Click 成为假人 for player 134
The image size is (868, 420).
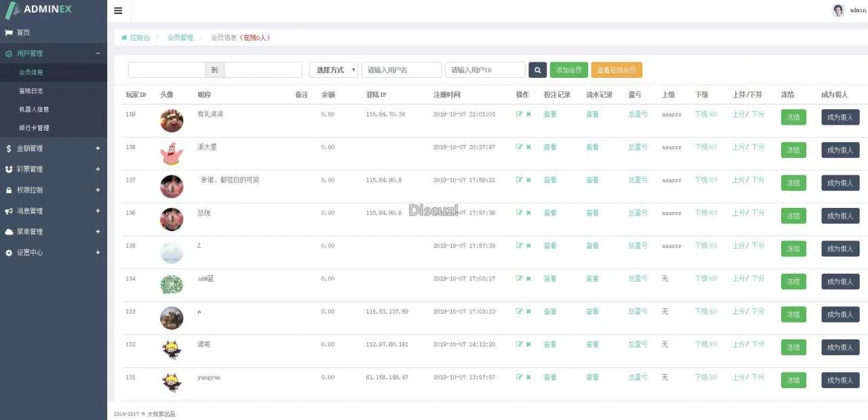840,282
